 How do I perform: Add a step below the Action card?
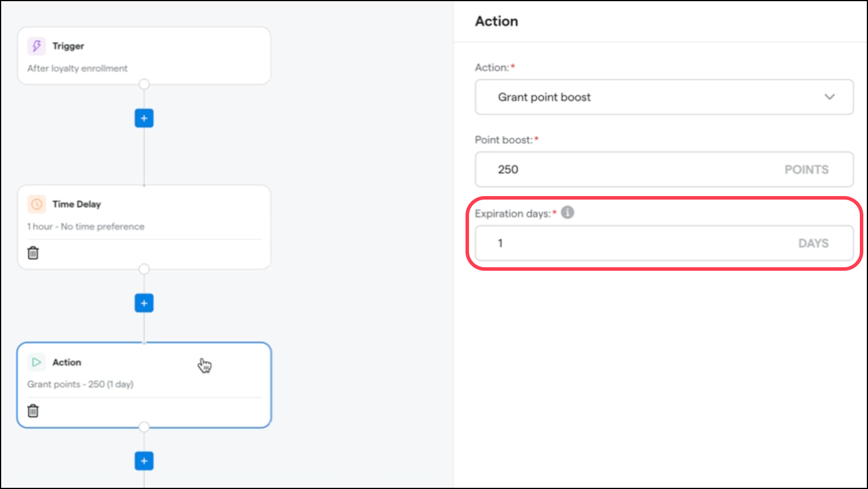pyautogui.click(x=144, y=461)
